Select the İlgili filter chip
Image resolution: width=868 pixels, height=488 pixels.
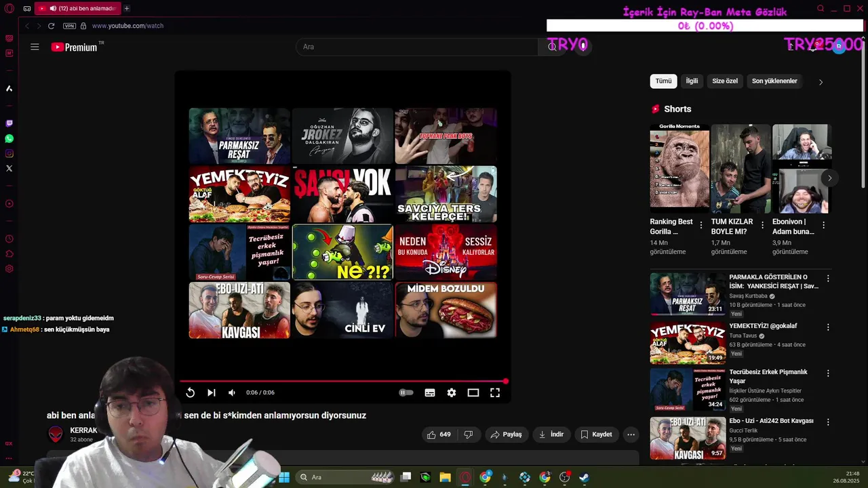tap(692, 81)
